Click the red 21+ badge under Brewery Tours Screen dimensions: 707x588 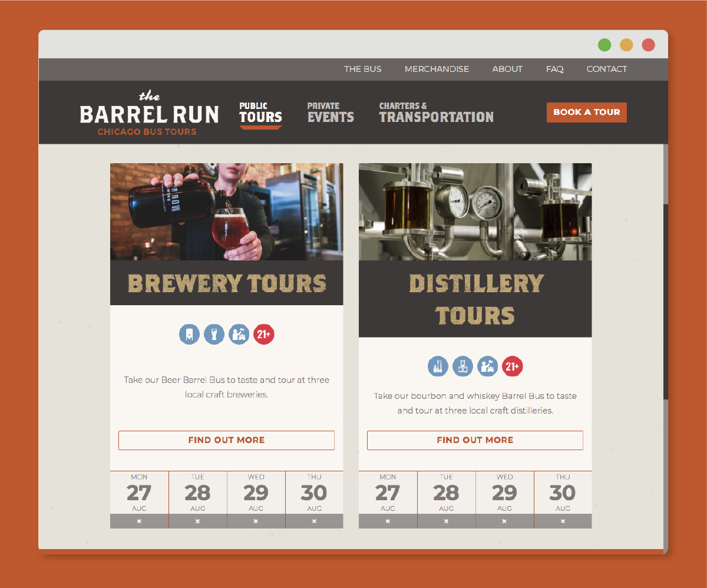pos(263,334)
